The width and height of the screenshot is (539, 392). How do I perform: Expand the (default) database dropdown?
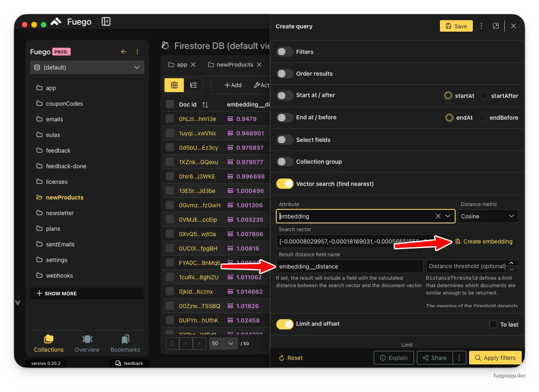87,67
